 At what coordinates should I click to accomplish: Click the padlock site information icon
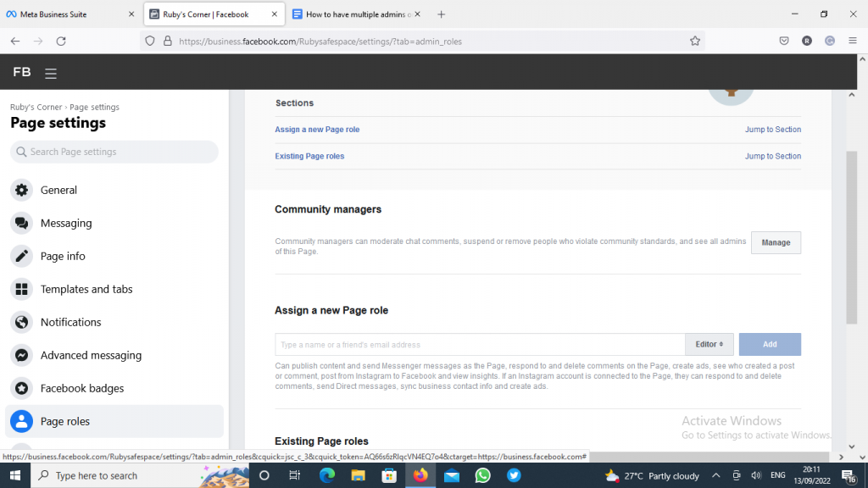pos(168,41)
